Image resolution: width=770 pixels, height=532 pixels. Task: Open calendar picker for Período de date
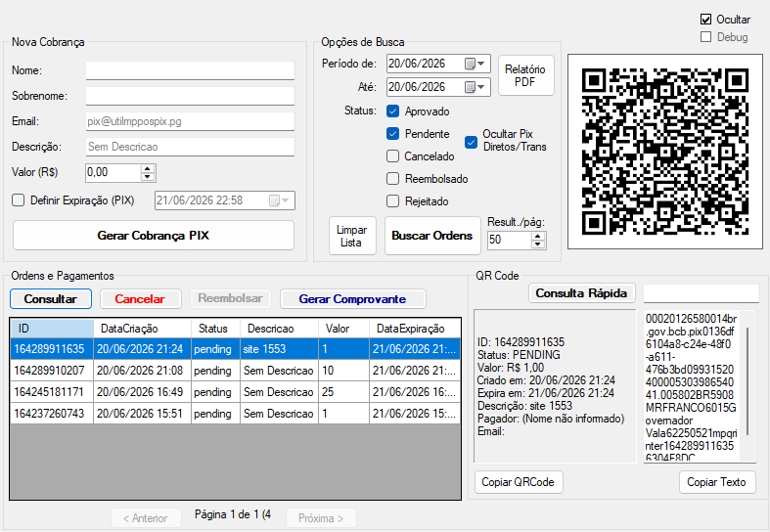pyautogui.click(x=475, y=64)
